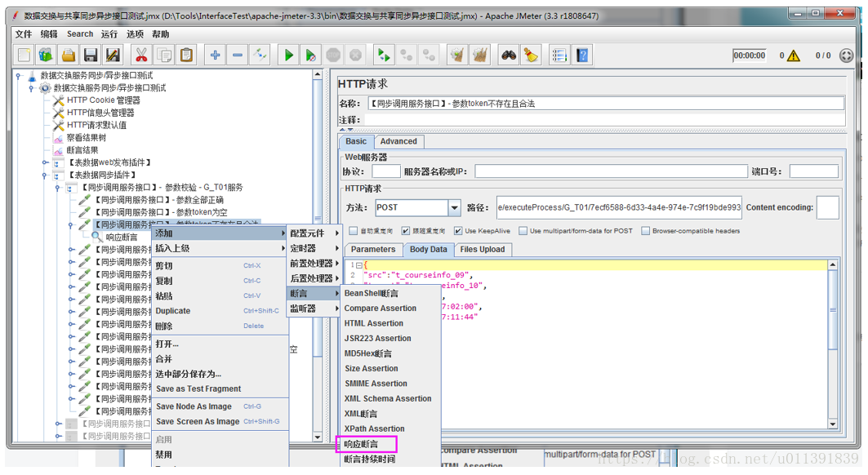The width and height of the screenshot is (868, 475).
Task: Enable Browser-compatible headers checkbox
Action: [x=645, y=231]
